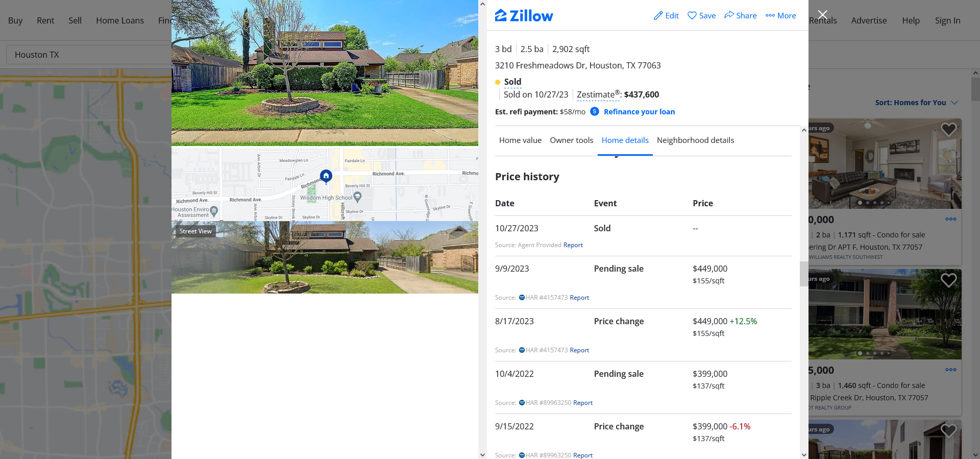
Task: Favorite the first condo listing heart
Action: click(x=948, y=130)
